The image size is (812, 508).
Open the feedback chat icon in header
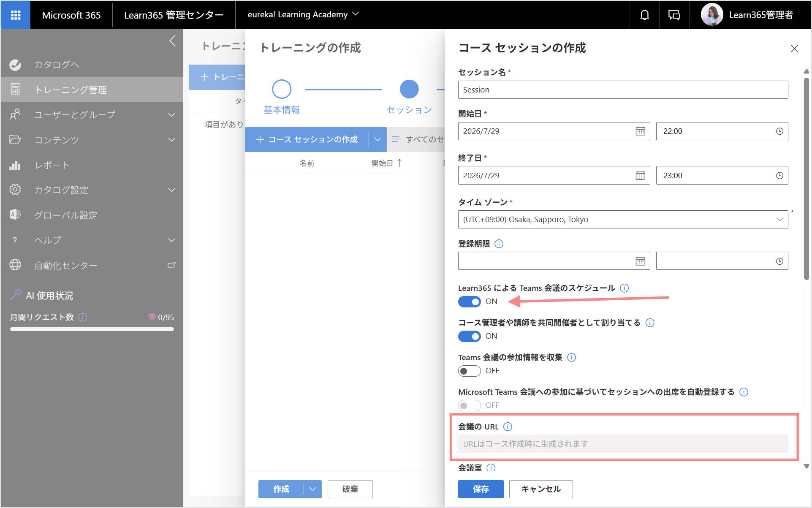tap(674, 15)
